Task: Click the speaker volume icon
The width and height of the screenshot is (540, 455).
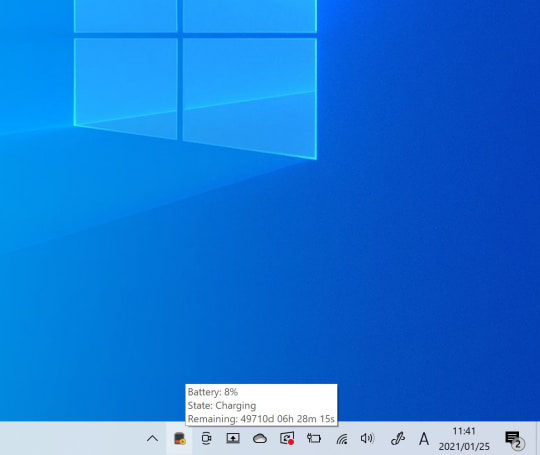Action: coord(367,438)
